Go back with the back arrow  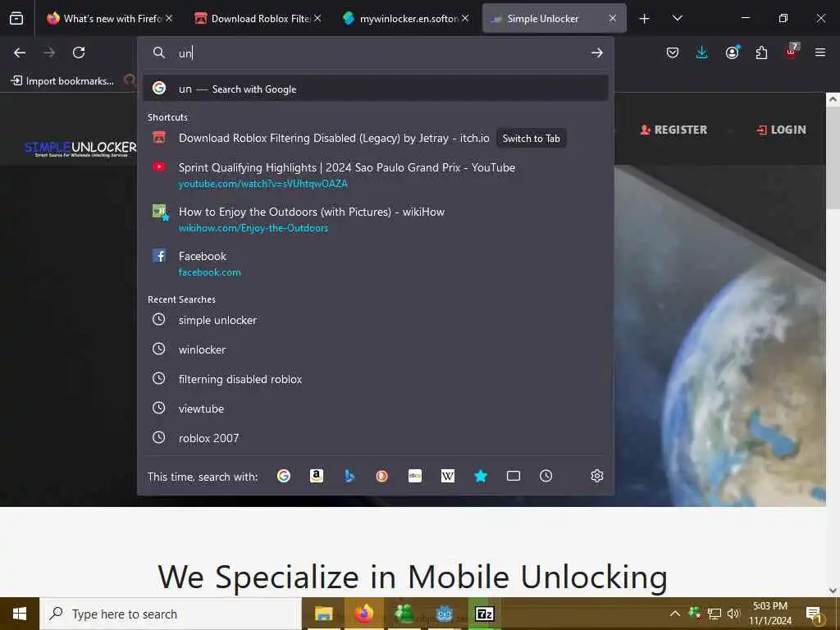20,52
